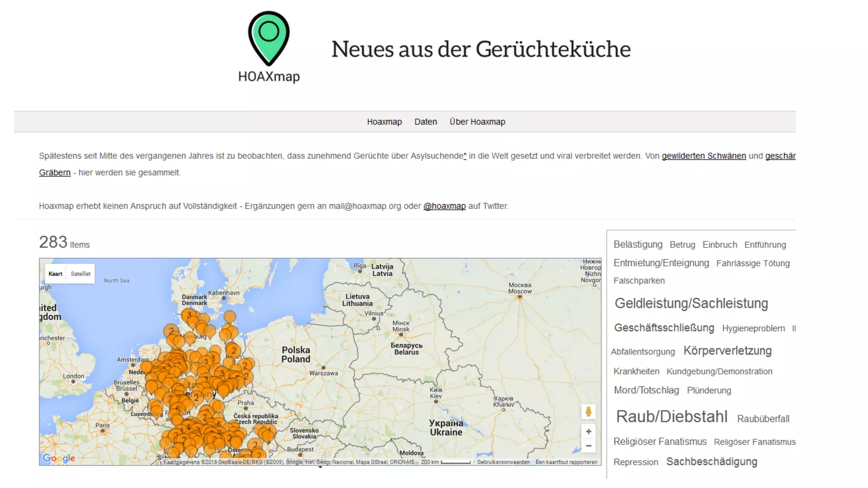The height and width of the screenshot is (488, 868).
Task: Open the Hoaxmap menu item
Action: click(x=384, y=122)
